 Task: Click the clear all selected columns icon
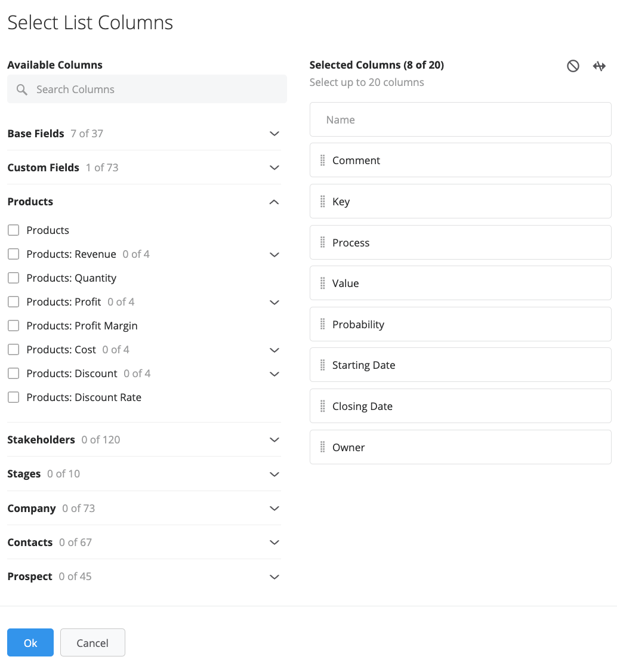[x=573, y=66]
